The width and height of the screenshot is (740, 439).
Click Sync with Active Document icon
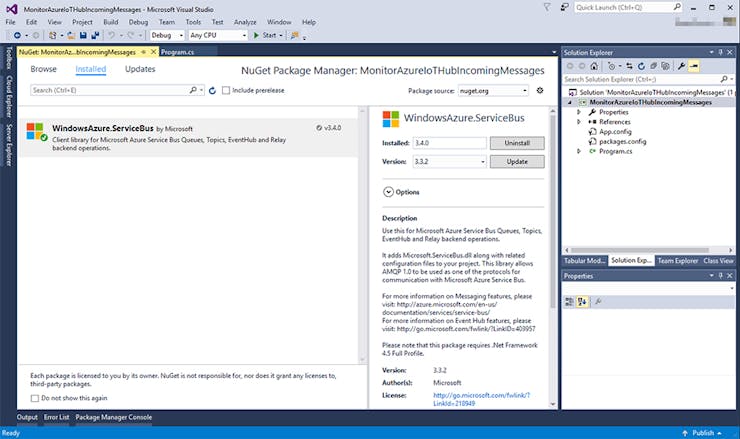coord(629,66)
